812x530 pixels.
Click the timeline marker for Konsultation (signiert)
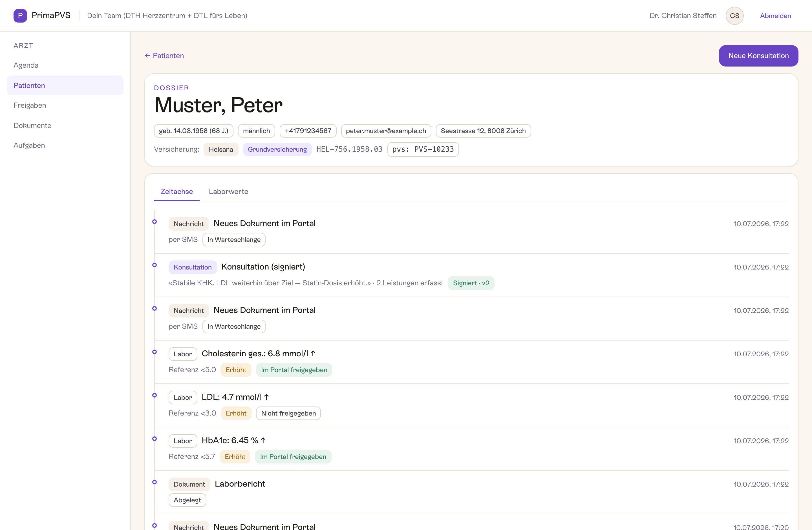[x=155, y=265]
